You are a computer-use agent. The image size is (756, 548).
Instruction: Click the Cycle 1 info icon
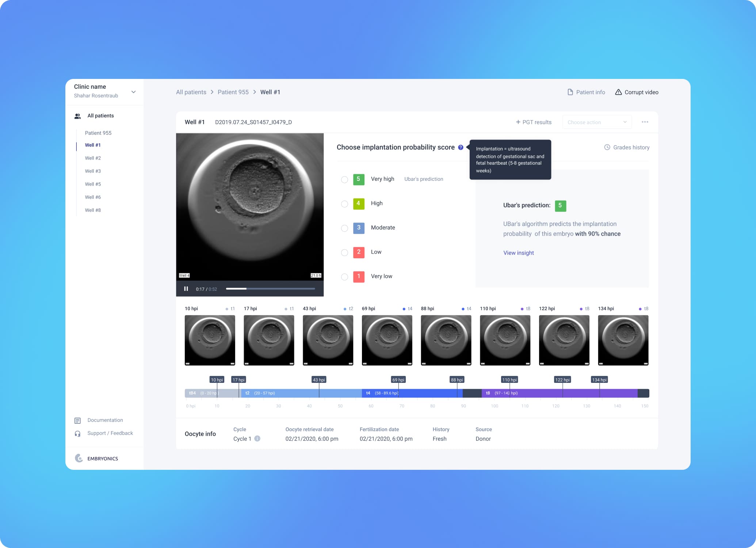coord(257,438)
